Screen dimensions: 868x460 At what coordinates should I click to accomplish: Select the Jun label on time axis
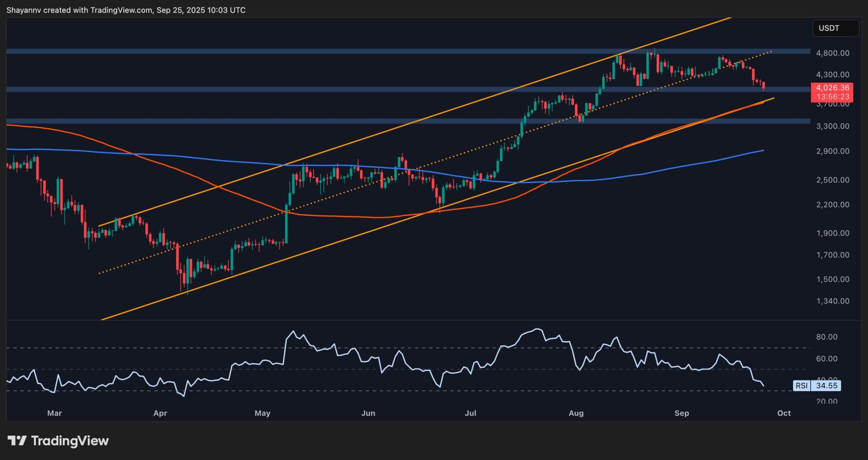tap(368, 413)
